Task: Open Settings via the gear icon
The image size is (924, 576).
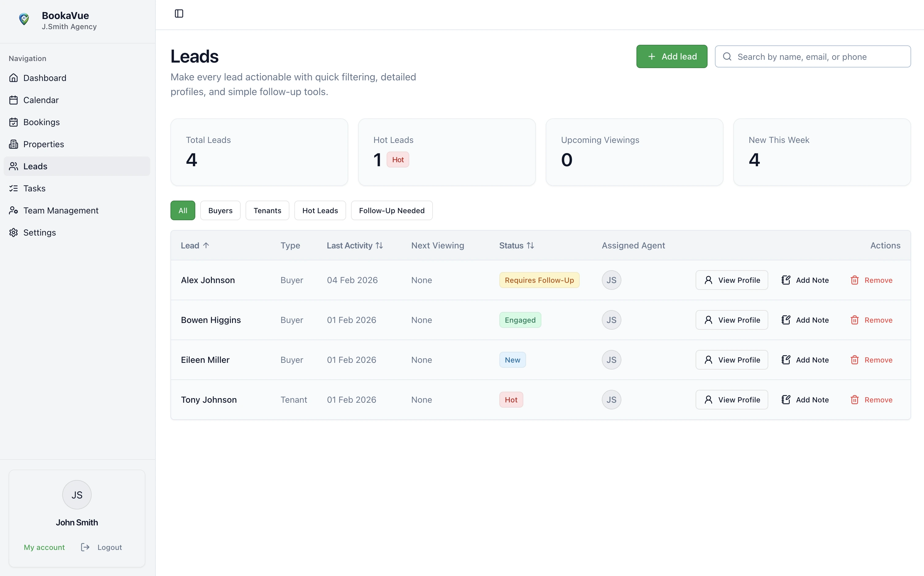Action: click(x=13, y=232)
